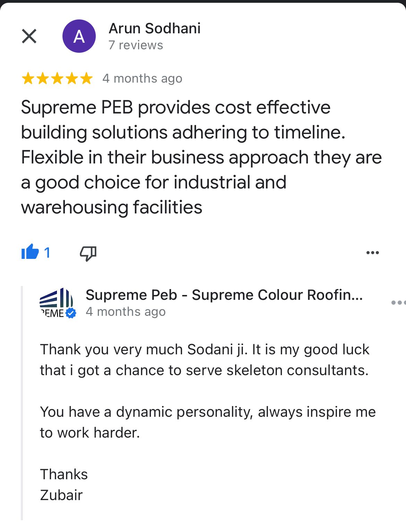Screen dimensions: 406x532
Task: Open the owner reply's three-dot menu
Action: click(398, 303)
